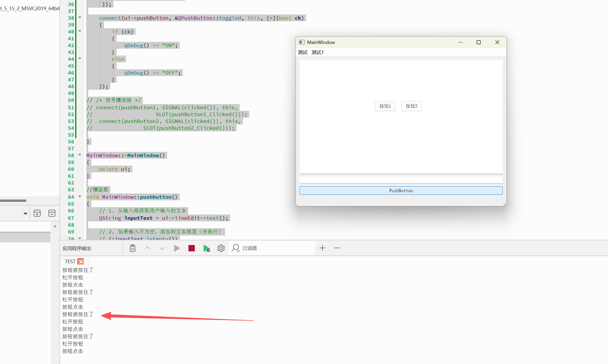Place cursor on 'delete ui;' line
Viewport: 608px width, 364px height.
tap(114, 169)
